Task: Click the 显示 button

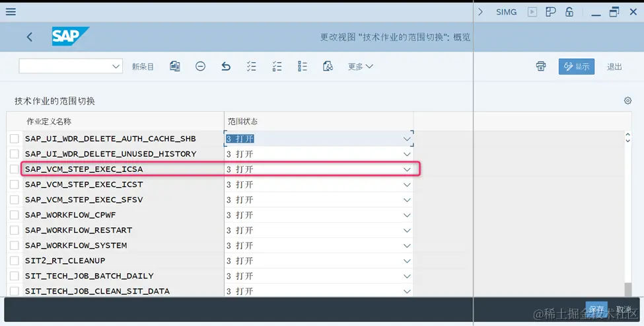Action: point(576,67)
